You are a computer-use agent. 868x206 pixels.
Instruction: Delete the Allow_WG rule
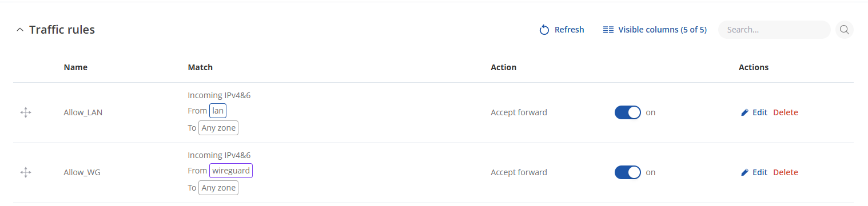click(x=786, y=172)
